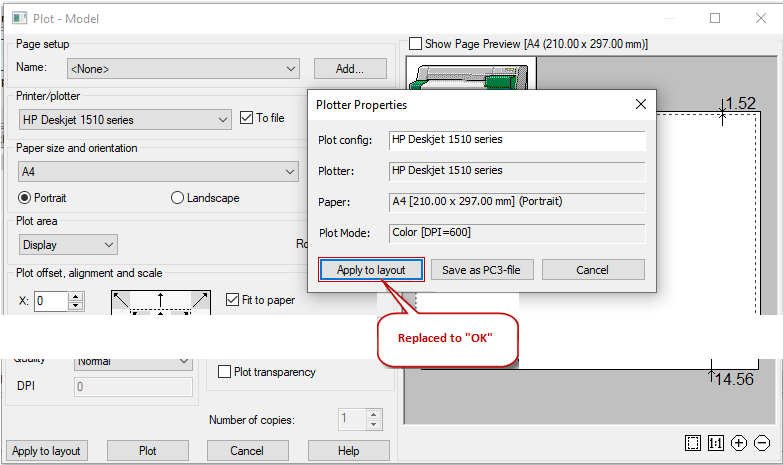Select the Landscape orientation
The height and width of the screenshot is (465, 783).
(178, 198)
